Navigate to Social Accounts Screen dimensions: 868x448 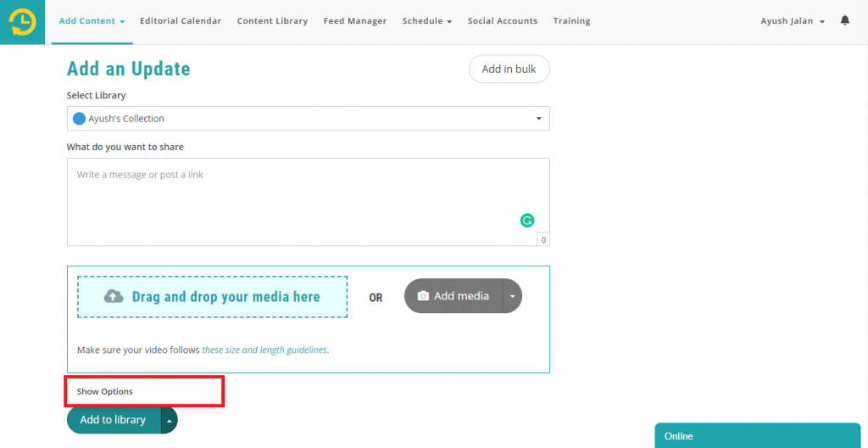pyautogui.click(x=503, y=21)
